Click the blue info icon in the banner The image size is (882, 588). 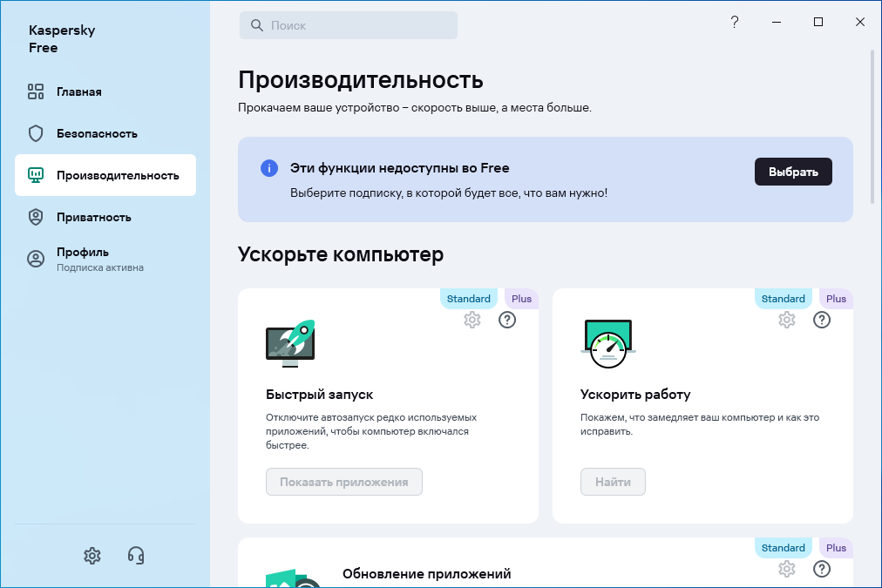click(x=269, y=168)
